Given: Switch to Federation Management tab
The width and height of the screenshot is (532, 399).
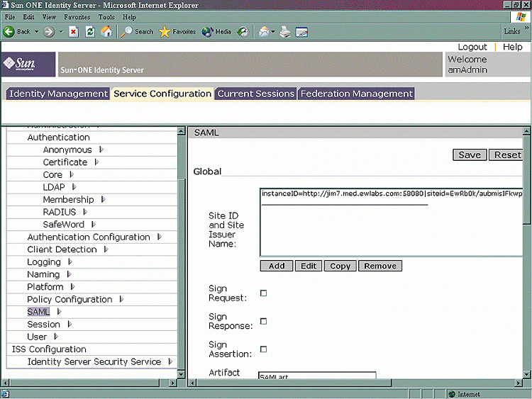Looking at the screenshot, I should pos(356,94).
